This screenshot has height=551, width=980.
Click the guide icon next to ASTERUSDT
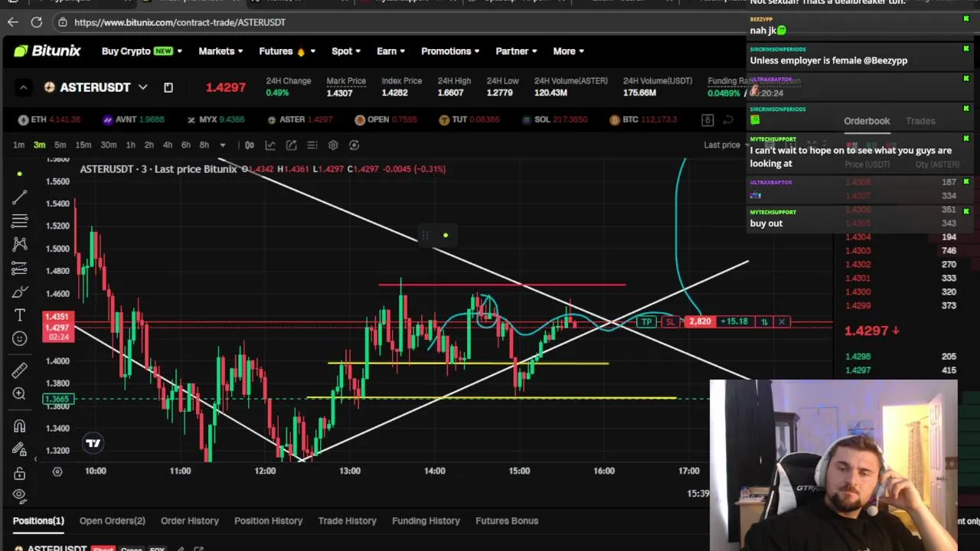(168, 87)
